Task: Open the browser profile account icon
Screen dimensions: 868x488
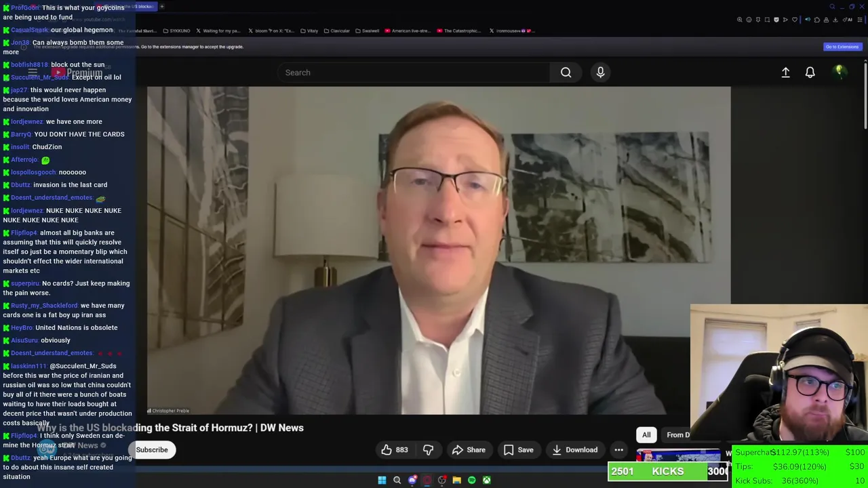Action: pos(826,20)
